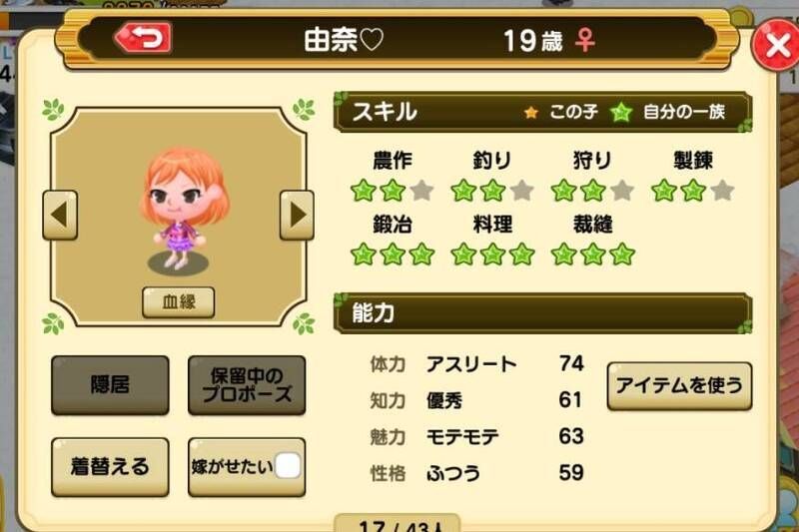Screen dimensions: 799x532
Task: Click the grey third star under 釣り
Action: click(x=522, y=191)
